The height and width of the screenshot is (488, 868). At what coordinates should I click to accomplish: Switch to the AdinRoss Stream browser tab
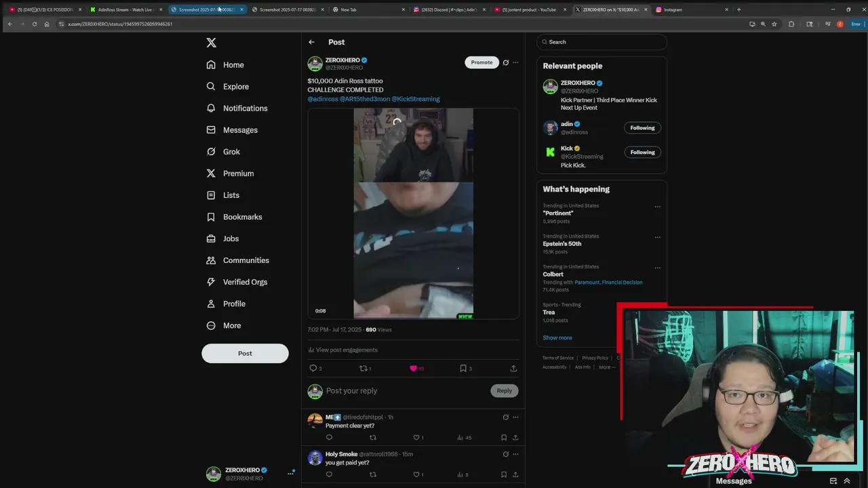[125, 9]
